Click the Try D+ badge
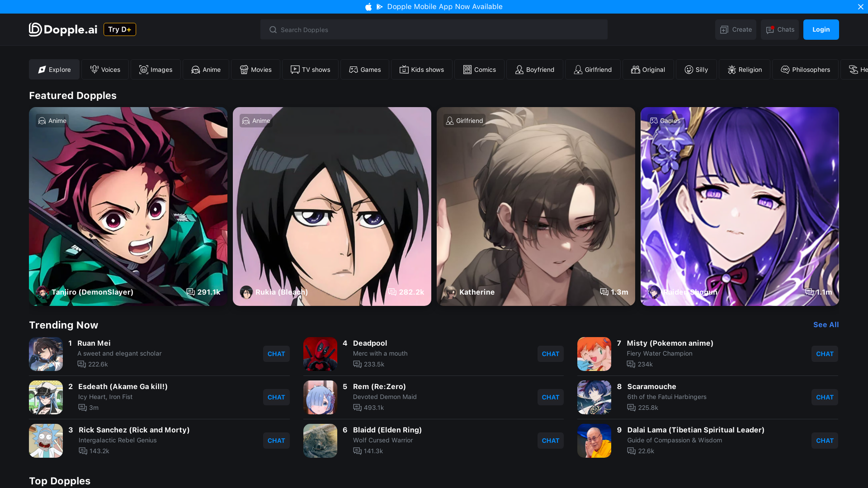This screenshot has width=868, height=488. coord(119,29)
